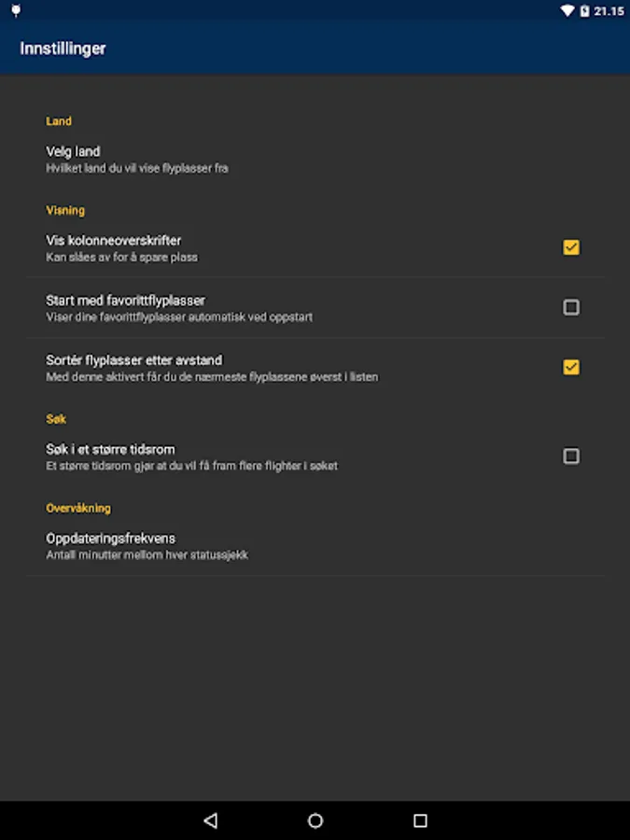The height and width of the screenshot is (840, 630).
Task: Tap the Visning section header
Action: (x=65, y=210)
